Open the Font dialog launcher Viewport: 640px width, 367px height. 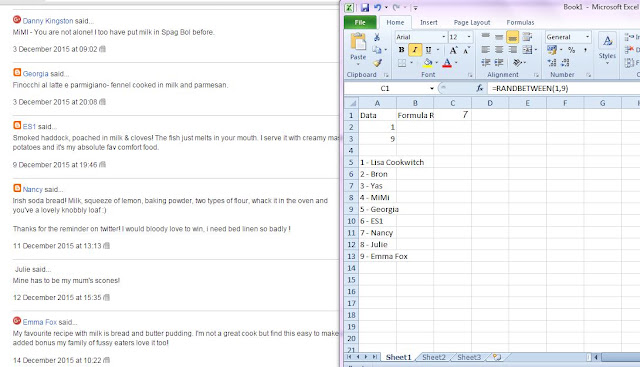point(470,75)
